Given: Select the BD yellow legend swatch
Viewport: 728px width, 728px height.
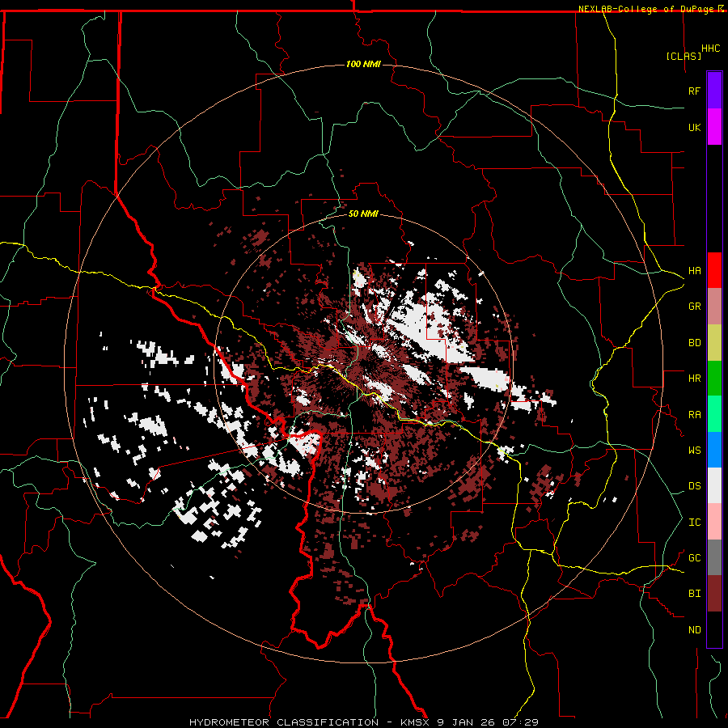Looking at the screenshot, I should [x=714, y=342].
